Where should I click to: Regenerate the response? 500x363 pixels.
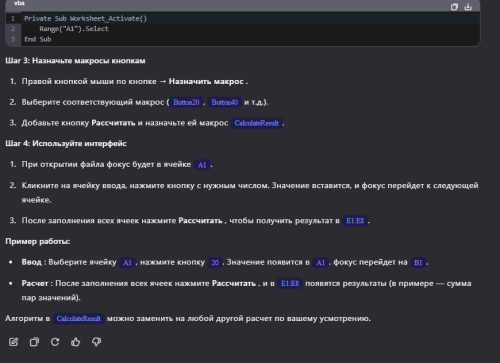pos(55,342)
